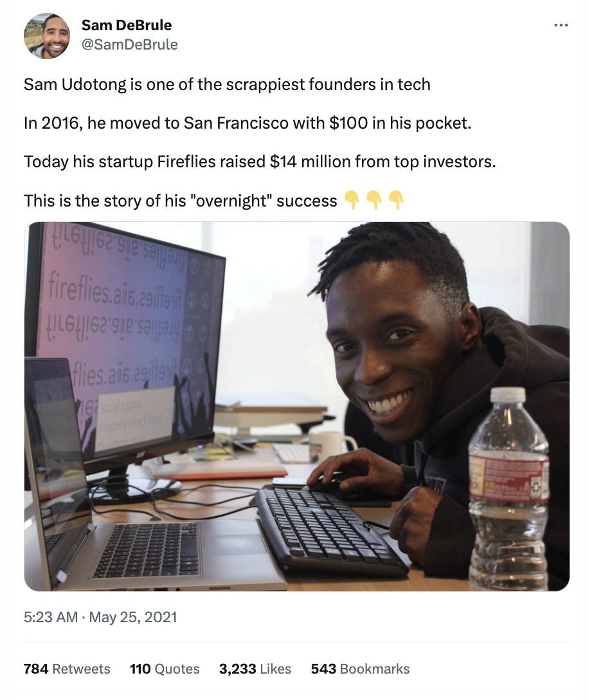This screenshot has height=700, width=594.
Task: Click the first pointing-down emoji
Action: point(351,200)
